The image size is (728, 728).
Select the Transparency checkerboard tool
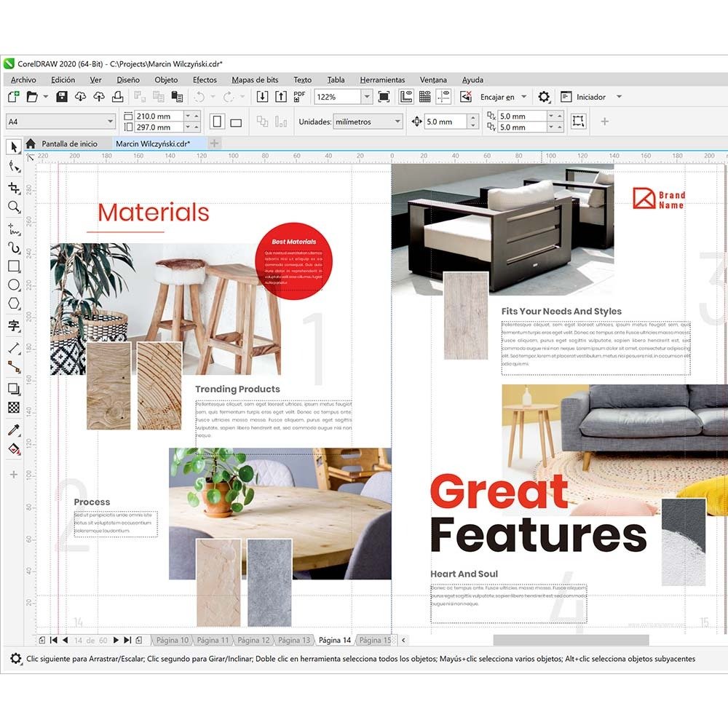click(x=13, y=408)
